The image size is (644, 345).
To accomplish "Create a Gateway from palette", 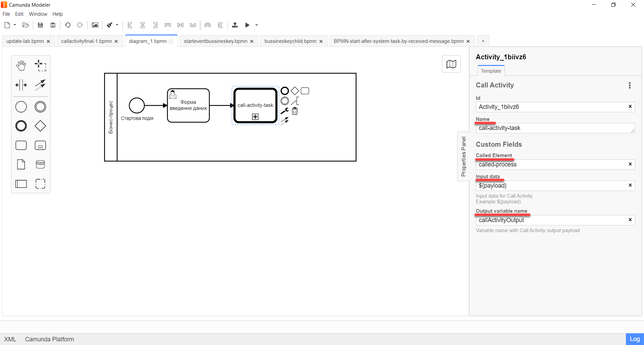I will [x=40, y=126].
